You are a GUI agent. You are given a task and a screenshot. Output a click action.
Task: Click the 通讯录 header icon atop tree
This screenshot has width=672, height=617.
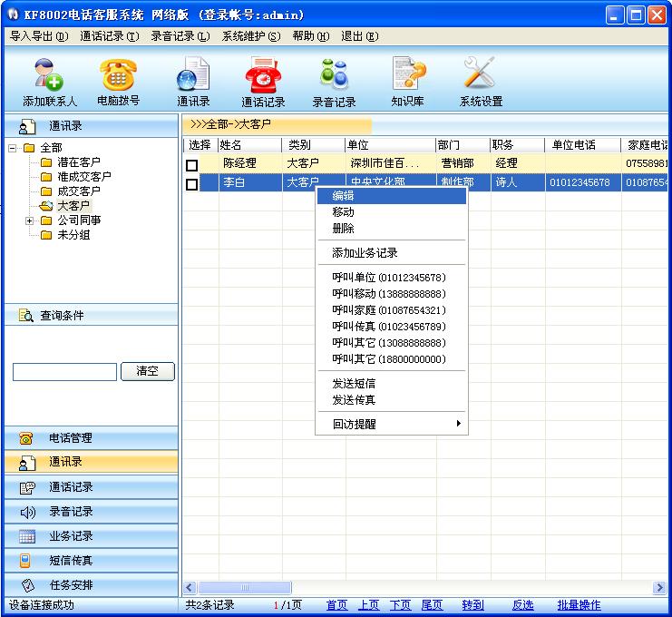pos(27,126)
